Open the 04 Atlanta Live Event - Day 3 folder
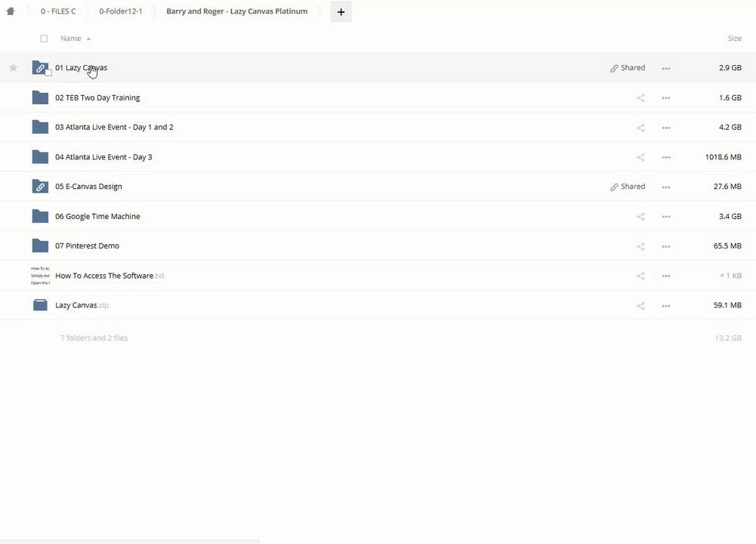 103,157
